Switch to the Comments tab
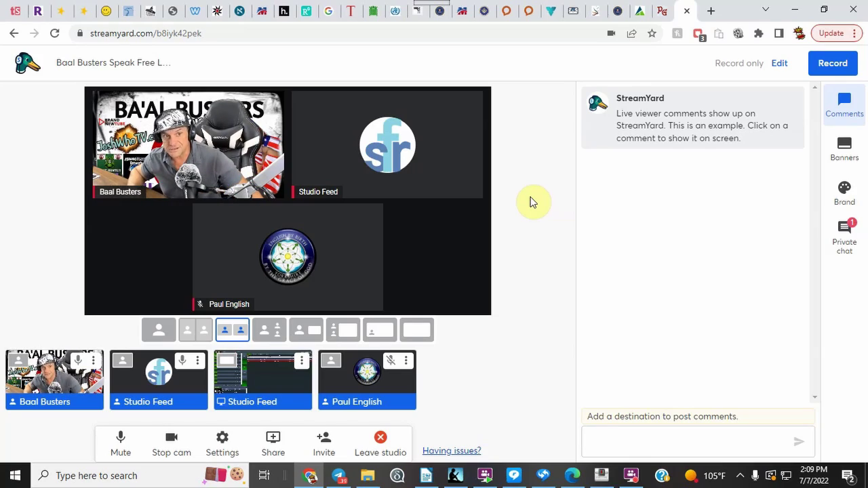Viewport: 868px width, 488px height. pyautogui.click(x=844, y=105)
